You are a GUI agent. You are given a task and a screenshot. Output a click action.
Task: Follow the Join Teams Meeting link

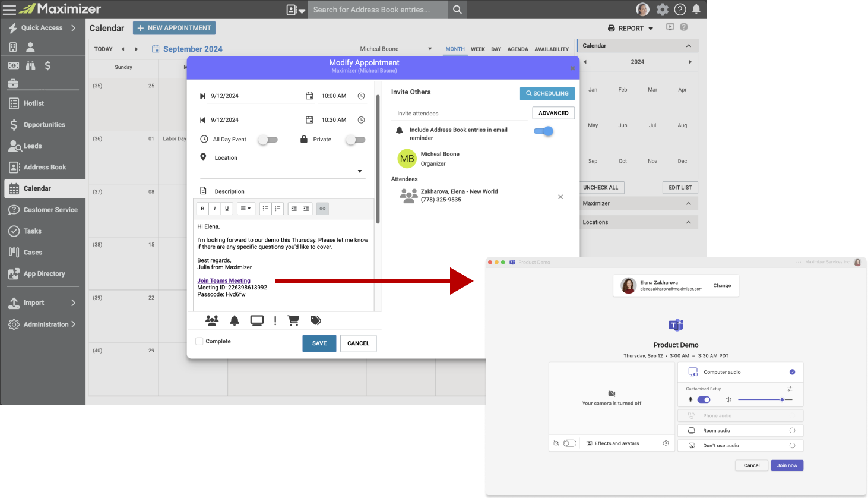click(x=224, y=280)
